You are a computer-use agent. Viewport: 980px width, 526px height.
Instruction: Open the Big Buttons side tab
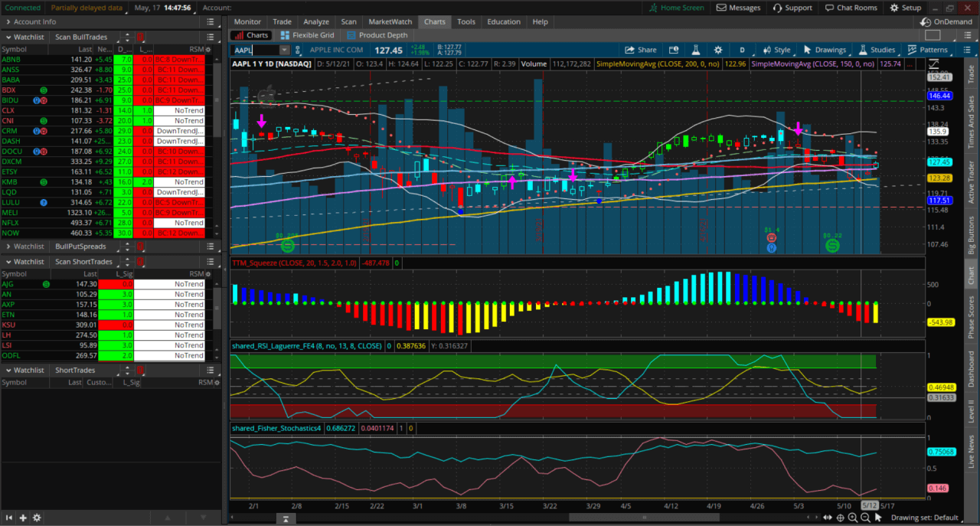tap(972, 235)
